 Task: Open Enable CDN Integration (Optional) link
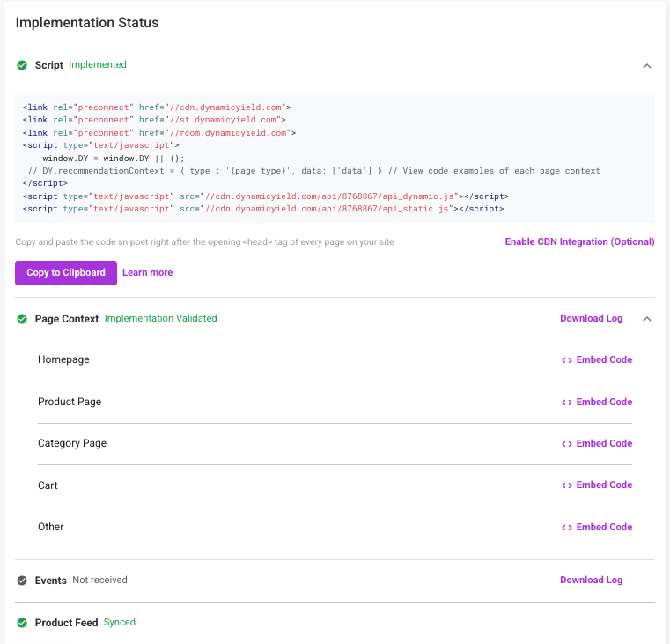(x=579, y=241)
